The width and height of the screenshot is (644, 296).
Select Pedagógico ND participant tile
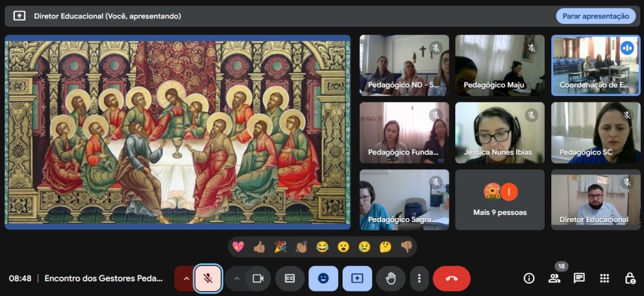point(404,65)
